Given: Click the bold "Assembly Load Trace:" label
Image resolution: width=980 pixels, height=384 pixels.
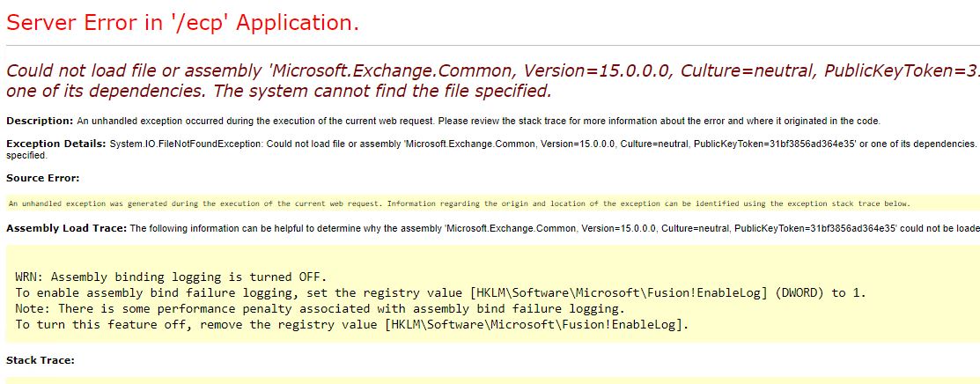Looking at the screenshot, I should point(67,228).
